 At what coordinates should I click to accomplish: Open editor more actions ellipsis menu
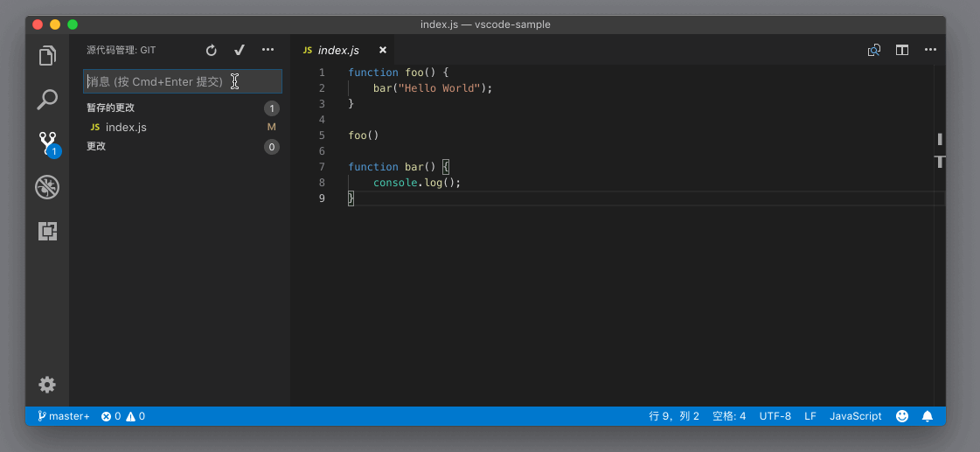click(x=930, y=51)
